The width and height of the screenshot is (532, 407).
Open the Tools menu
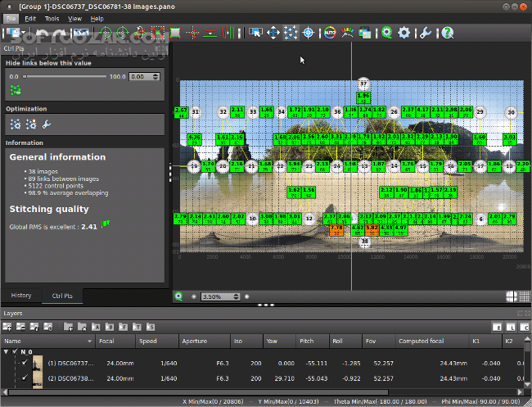[52, 17]
